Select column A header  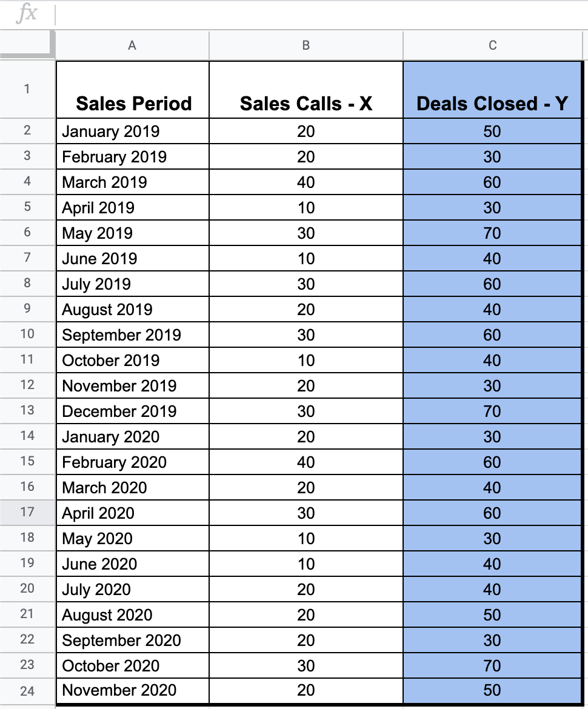tap(132, 45)
